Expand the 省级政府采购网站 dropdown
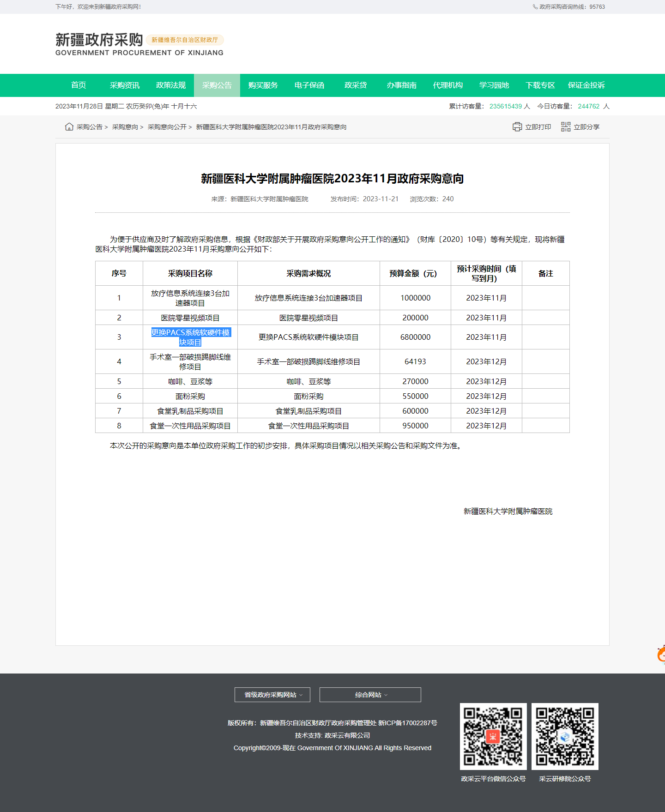 (x=272, y=695)
